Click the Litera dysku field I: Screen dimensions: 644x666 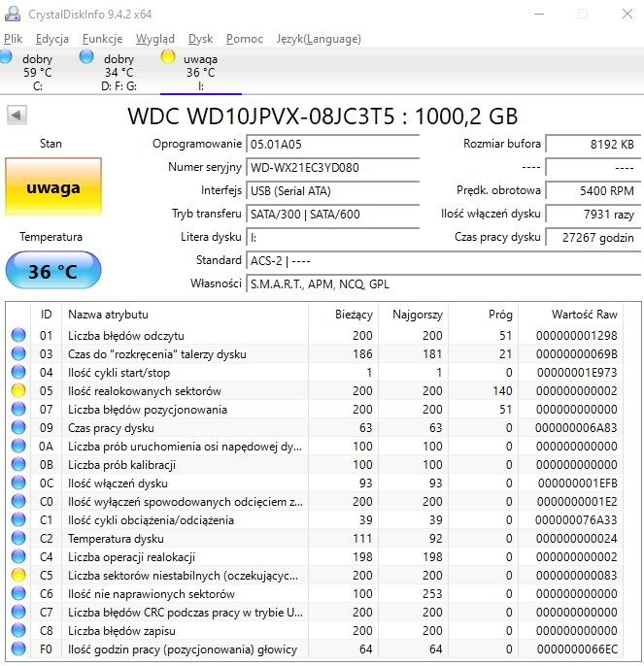333,237
